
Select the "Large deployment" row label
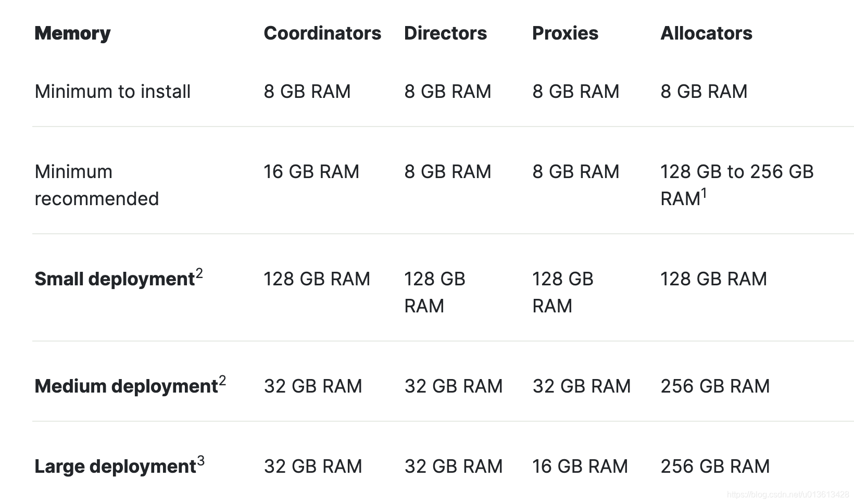[x=115, y=467]
